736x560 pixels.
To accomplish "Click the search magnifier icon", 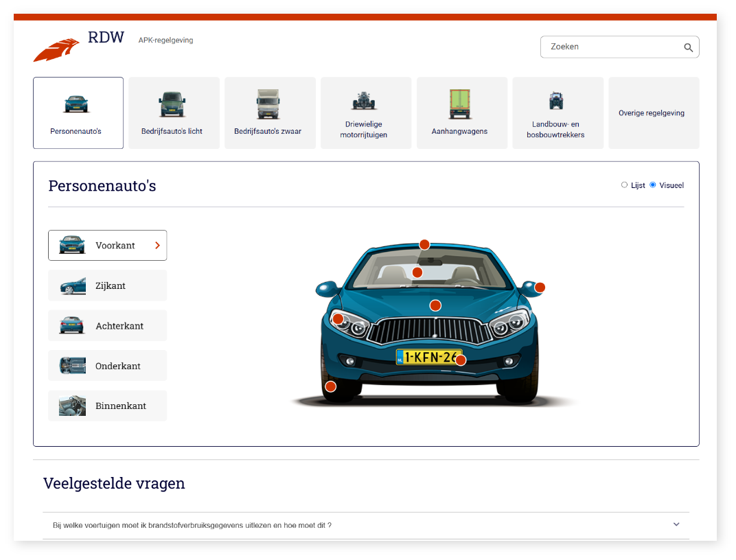I will 688,47.
